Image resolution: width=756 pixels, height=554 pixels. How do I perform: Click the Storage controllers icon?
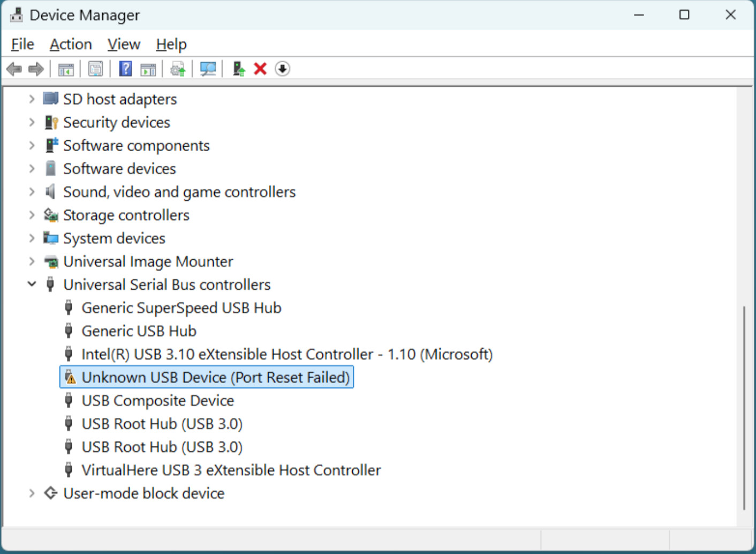tap(51, 215)
